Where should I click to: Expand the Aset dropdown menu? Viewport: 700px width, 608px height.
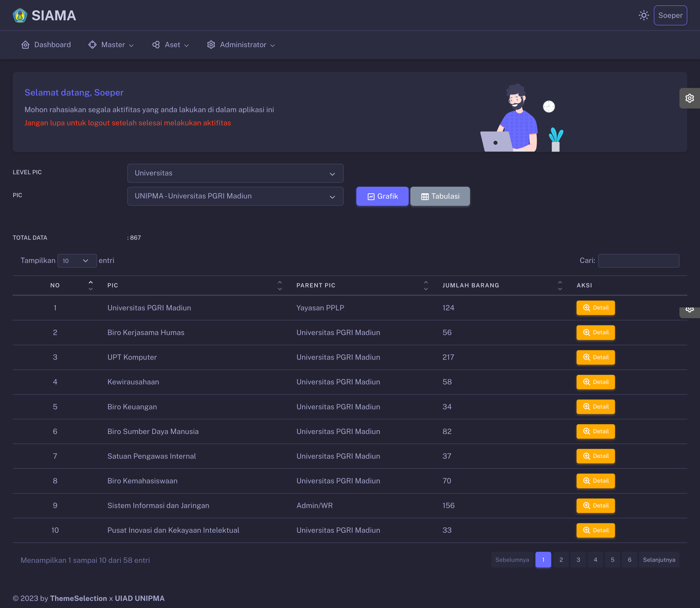pos(170,45)
